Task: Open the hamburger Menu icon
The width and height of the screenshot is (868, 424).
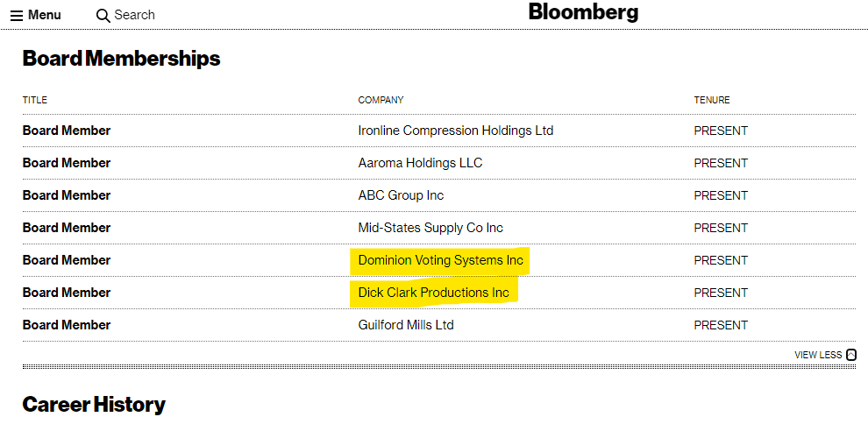Action: (17, 16)
